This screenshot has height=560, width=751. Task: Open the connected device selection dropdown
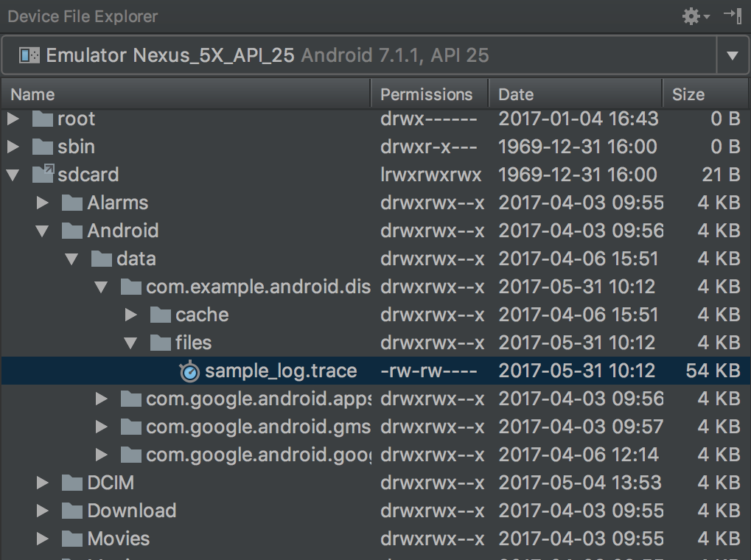733,55
